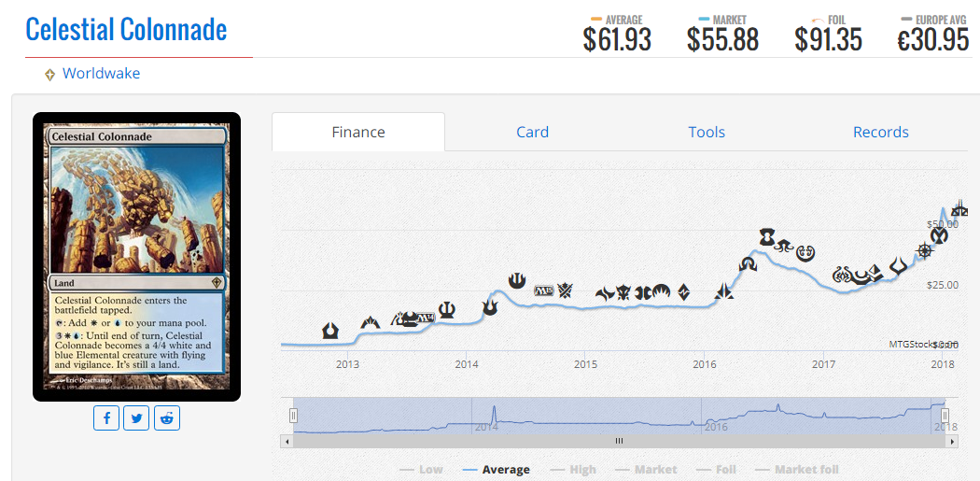
Task: Click the left range selector handle
Action: coord(293,416)
